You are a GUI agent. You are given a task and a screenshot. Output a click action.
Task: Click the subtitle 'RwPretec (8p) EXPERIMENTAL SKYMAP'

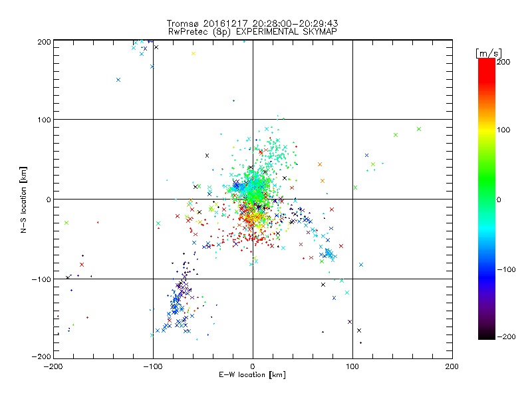[253, 32]
